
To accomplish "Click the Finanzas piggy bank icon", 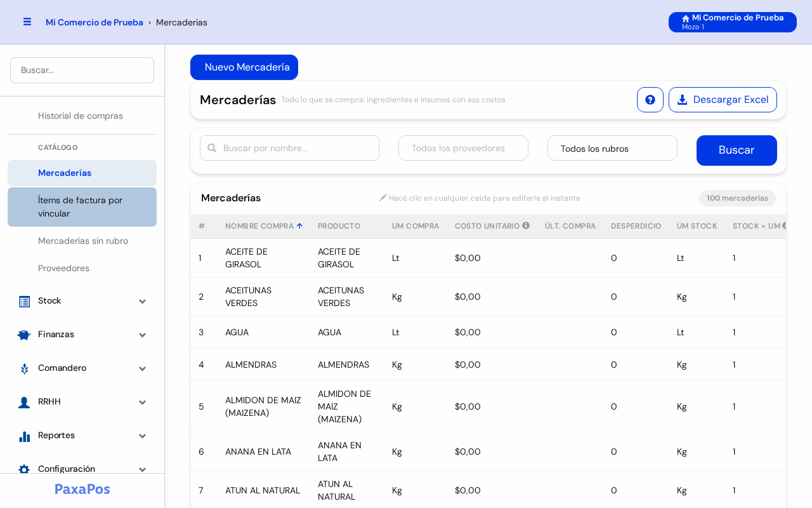I will click(x=24, y=335).
